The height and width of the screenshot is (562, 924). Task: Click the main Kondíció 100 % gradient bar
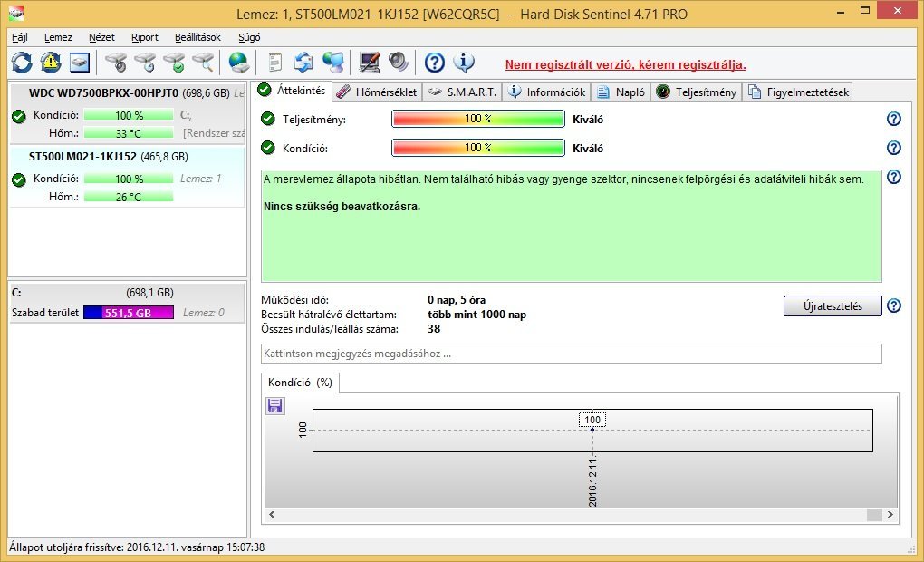[x=478, y=148]
